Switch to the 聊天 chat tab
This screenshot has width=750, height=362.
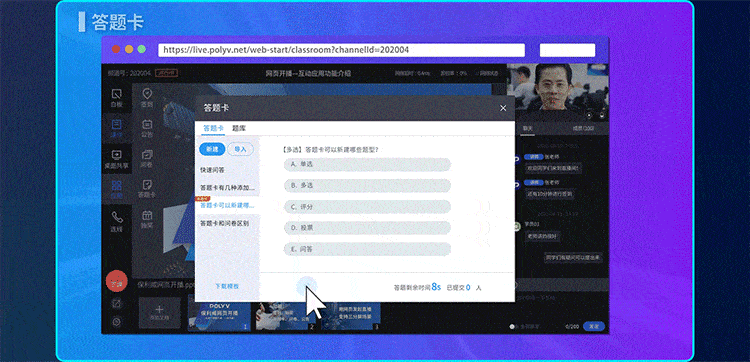(x=528, y=128)
